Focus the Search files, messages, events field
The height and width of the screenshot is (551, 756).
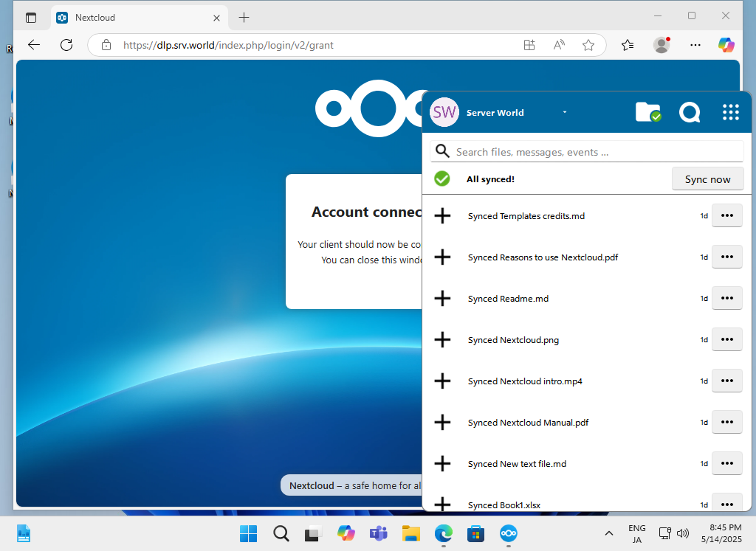click(x=587, y=152)
